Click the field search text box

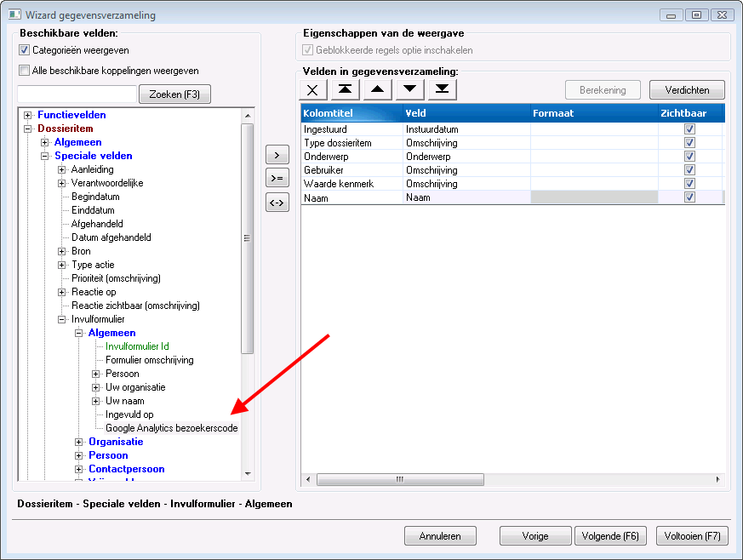pos(77,94)
